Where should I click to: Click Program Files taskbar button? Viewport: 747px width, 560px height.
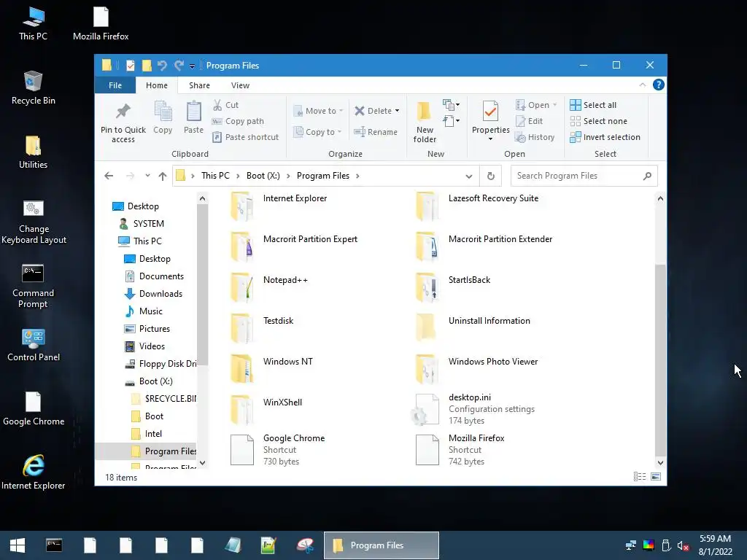381,545
